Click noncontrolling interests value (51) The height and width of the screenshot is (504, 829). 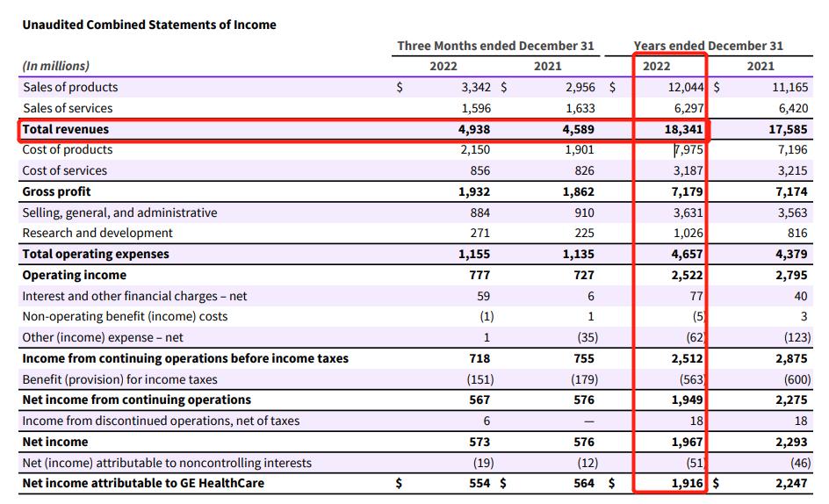(696, 464)
